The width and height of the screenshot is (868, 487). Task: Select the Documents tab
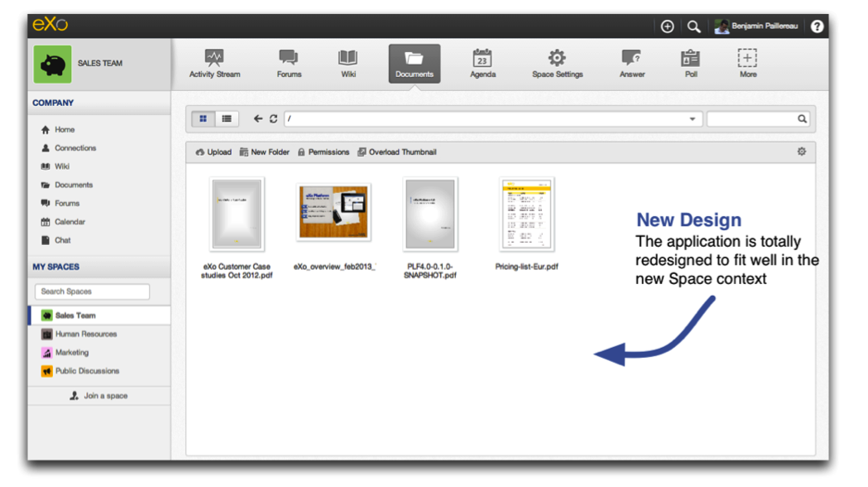[414, 64]
